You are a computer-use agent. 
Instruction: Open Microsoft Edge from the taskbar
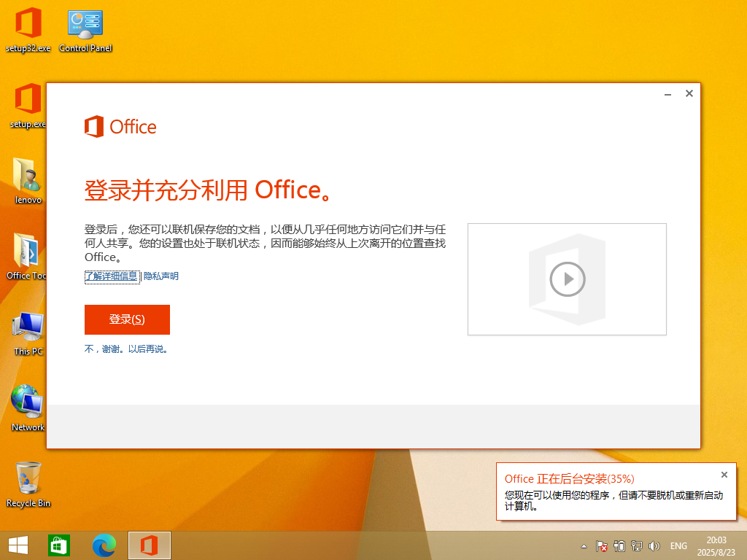104,545
